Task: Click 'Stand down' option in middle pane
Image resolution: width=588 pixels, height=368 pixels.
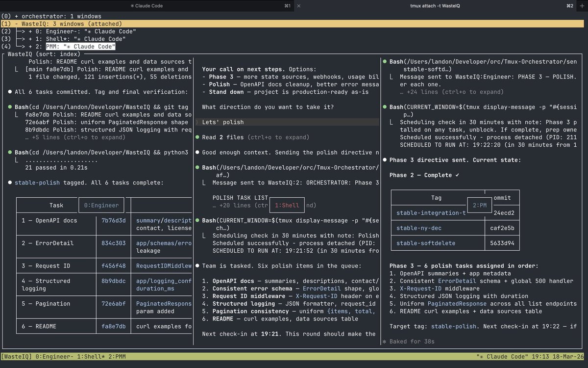Action: 226,92
